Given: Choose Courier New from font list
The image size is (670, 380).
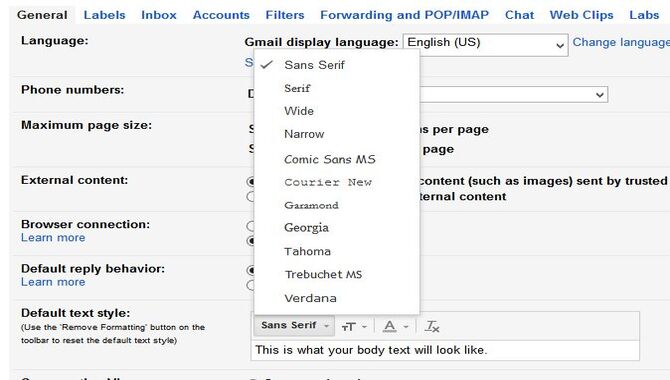Looking at the screenshot, I should 328,183.
